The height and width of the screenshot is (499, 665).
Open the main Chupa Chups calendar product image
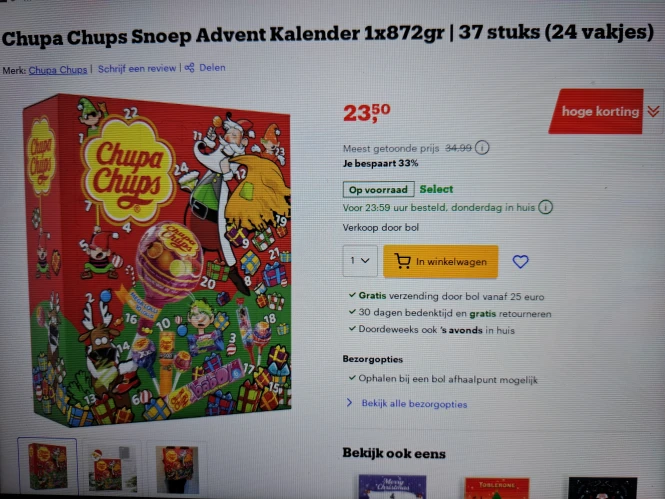coord(157,259)
